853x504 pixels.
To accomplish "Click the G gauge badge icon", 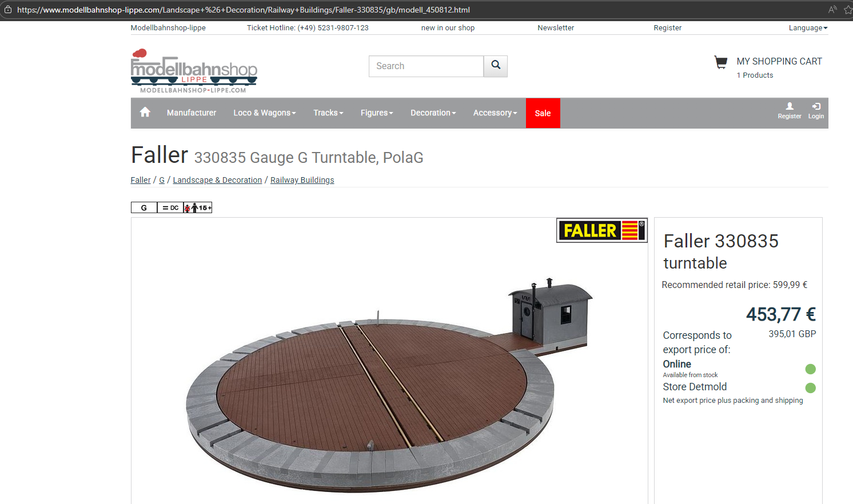I will pos(144,208).
